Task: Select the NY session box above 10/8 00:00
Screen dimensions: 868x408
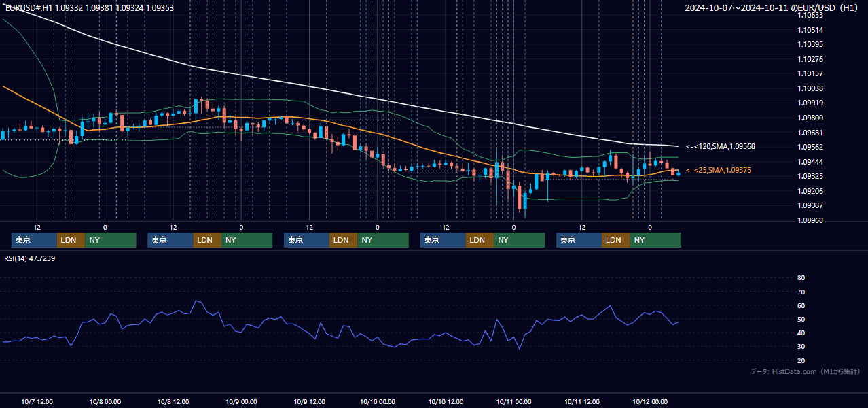Action: 111,240
